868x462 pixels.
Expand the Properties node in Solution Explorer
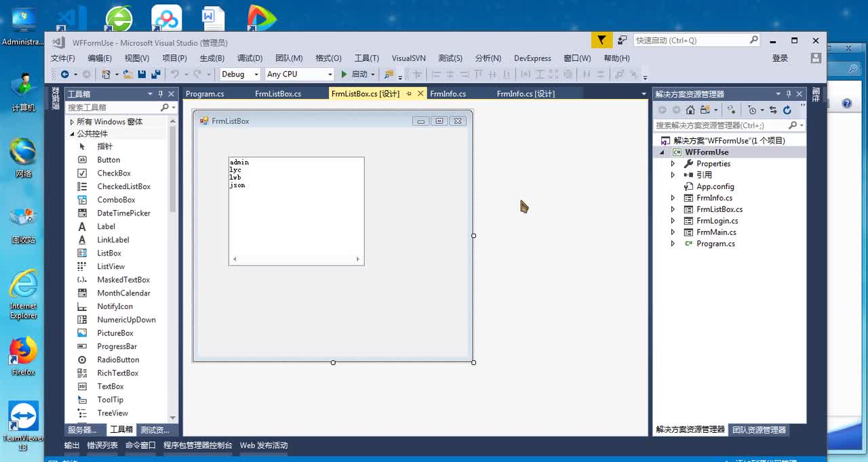673,163
